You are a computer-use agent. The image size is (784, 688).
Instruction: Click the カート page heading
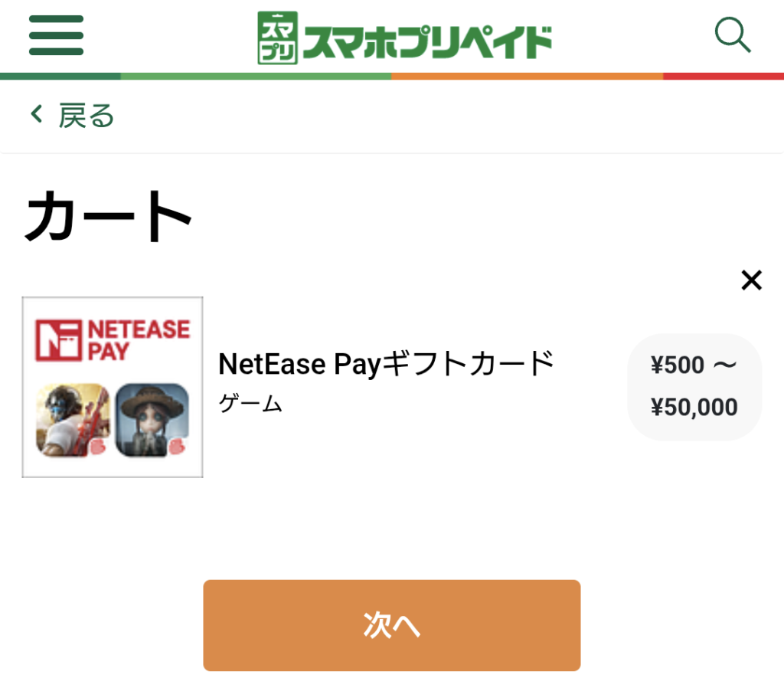tap(108, 218)
